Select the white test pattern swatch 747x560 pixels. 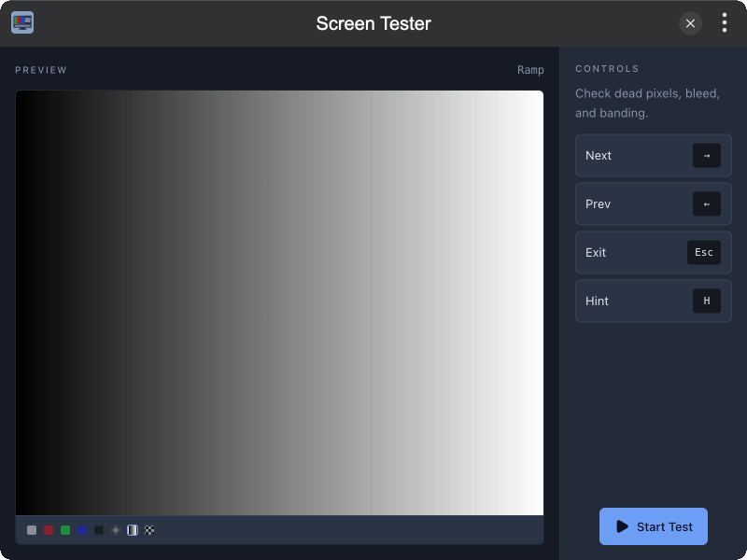(x=32, y=530)
